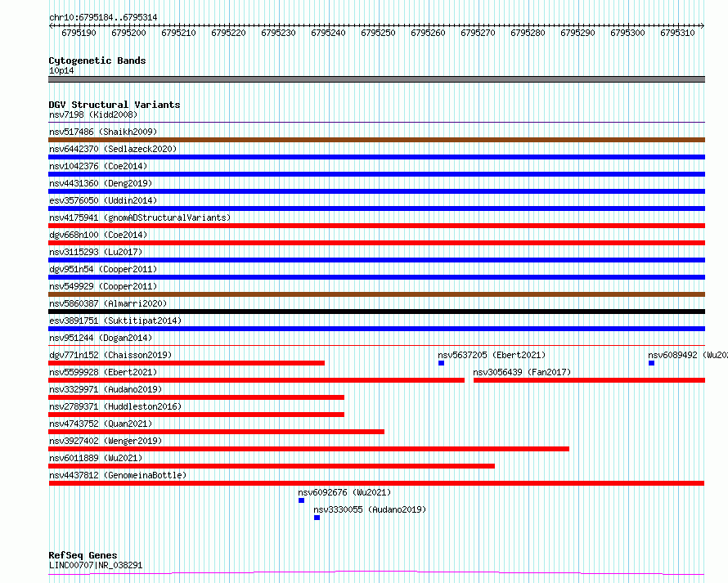Open the esv3891751 (Suktitipat2014) label
Viewport: 728px width, 583px height.
115,321
